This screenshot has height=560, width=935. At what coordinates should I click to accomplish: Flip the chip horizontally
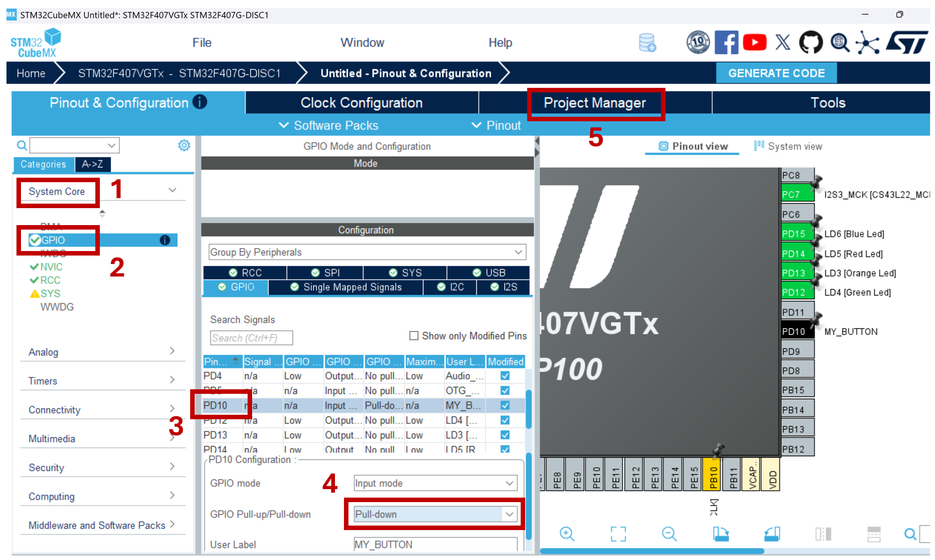coord(823,534)
